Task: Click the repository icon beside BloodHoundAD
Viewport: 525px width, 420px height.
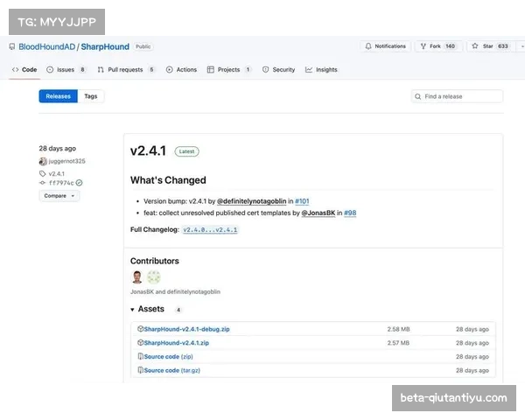Action: (x=12, y=46)
